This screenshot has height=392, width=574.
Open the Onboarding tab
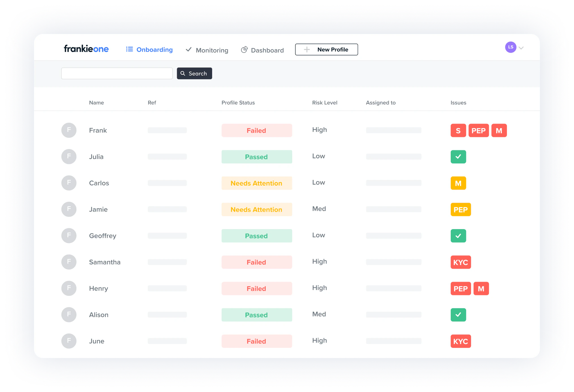149,50
